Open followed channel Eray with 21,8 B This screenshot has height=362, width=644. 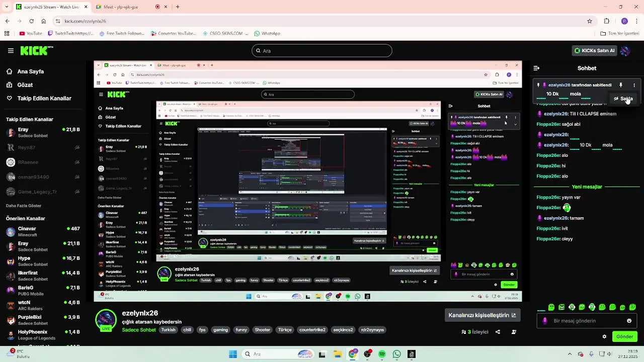43,132
